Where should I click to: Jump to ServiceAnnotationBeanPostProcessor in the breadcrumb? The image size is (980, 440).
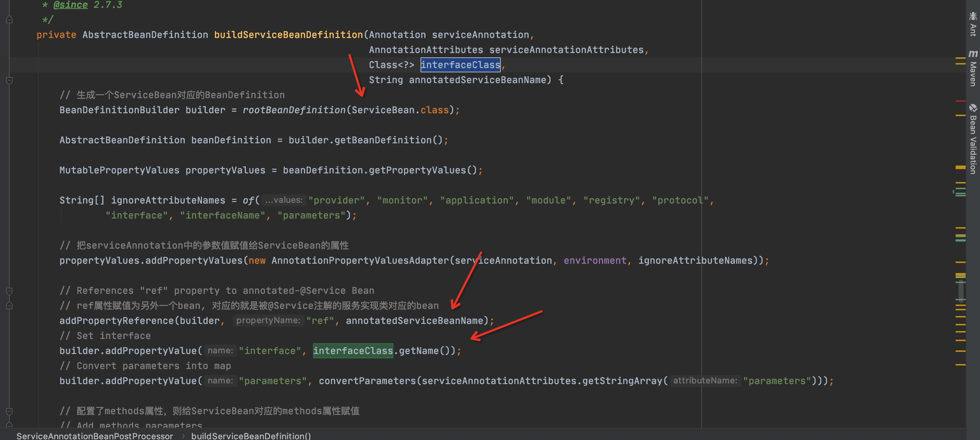pos(94,436)
